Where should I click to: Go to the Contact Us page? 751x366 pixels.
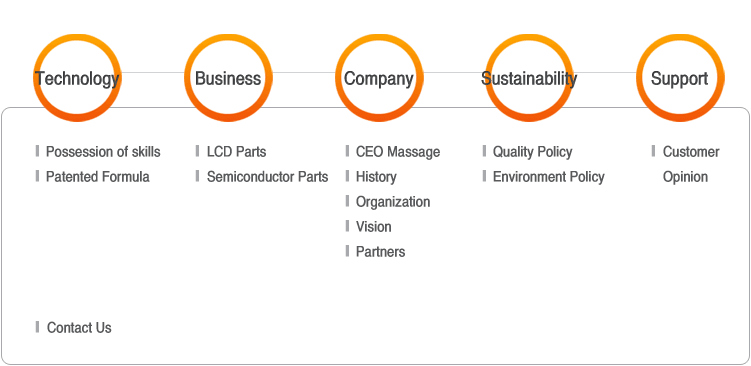coord(79,328)
